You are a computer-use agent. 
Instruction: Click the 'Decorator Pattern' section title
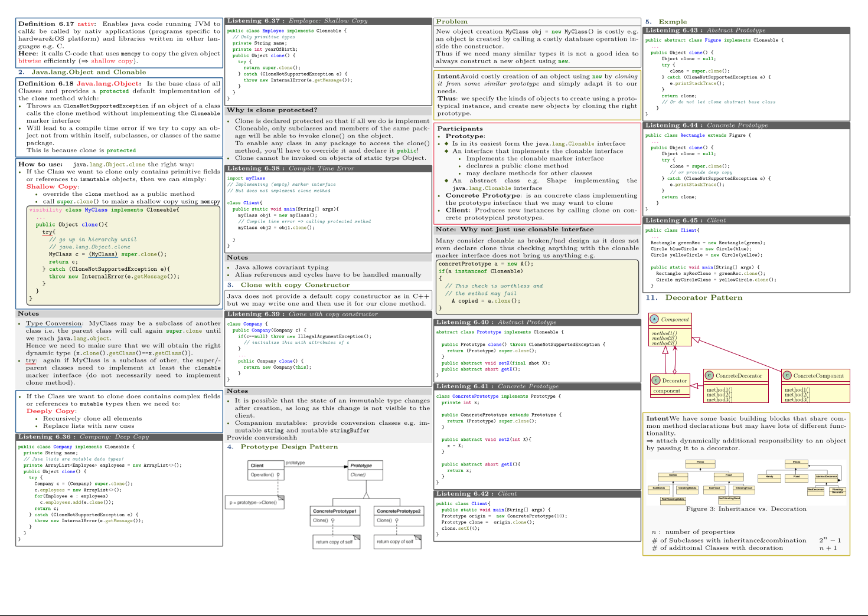[703, 297]
